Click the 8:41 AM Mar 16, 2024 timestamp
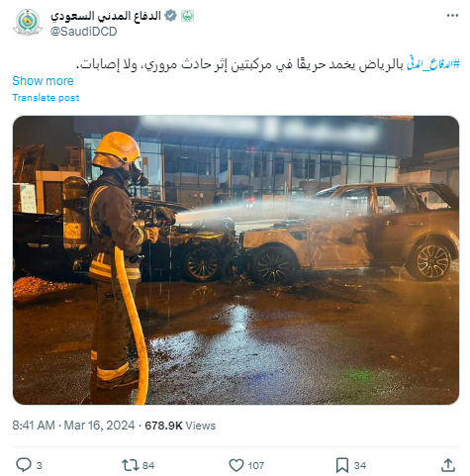 pyautogui.click(x=73, y=426)
